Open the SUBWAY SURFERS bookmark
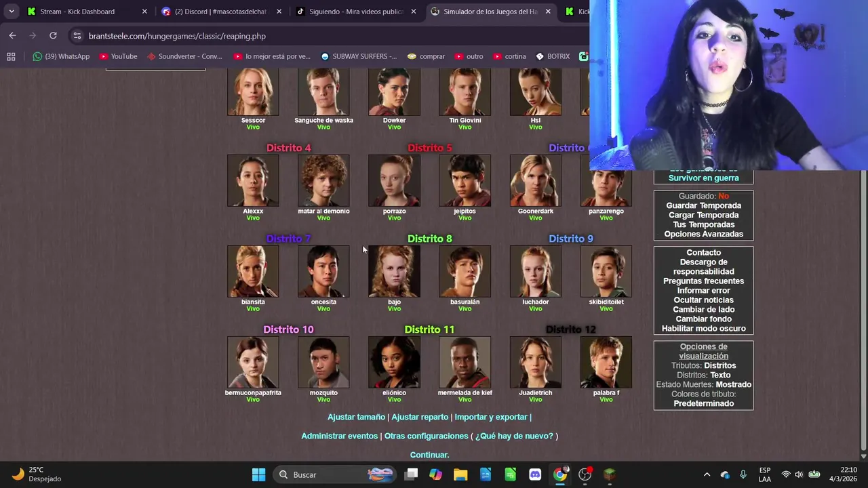The height and width of the screenshot is (488, 868). (x=359, y=56)
